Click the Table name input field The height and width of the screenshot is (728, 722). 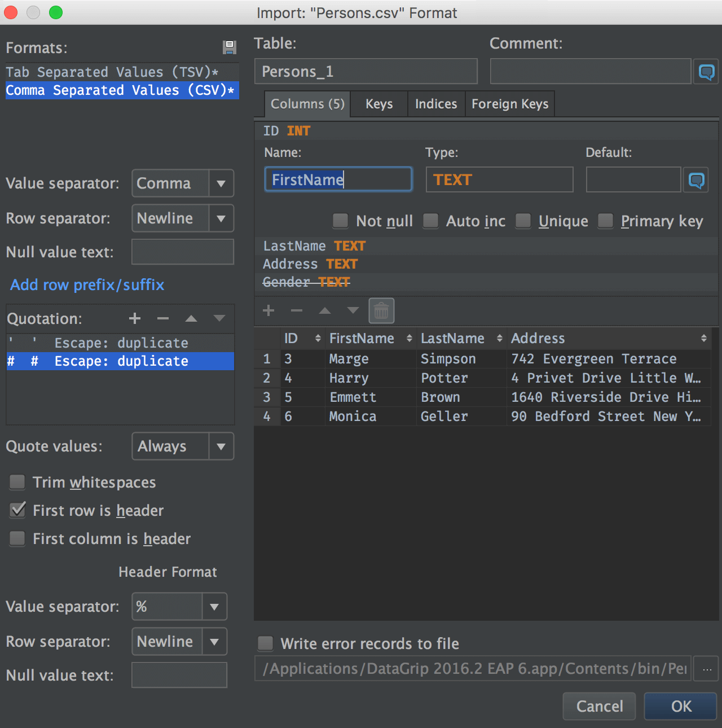(x=366, y=72)
